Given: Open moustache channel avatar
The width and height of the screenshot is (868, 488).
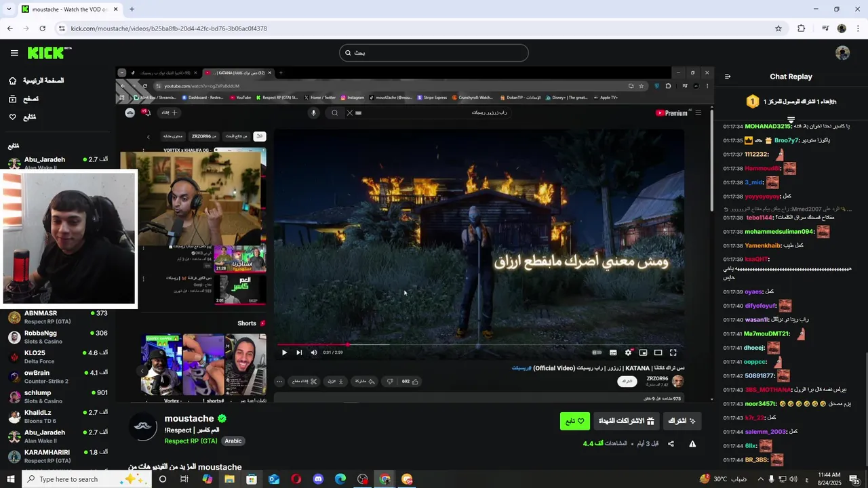Looking at the screenshot, I should coord(143,426).
